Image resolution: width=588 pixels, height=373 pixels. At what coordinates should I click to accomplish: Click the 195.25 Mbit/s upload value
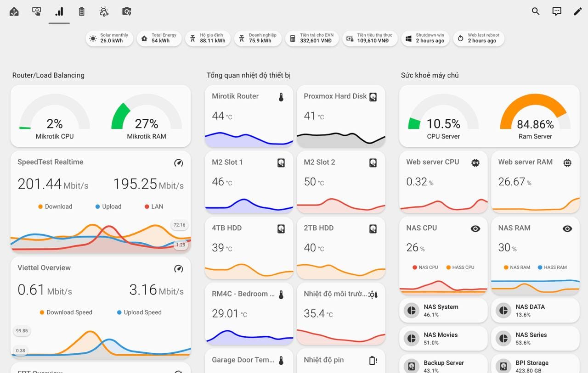(148, 184)
